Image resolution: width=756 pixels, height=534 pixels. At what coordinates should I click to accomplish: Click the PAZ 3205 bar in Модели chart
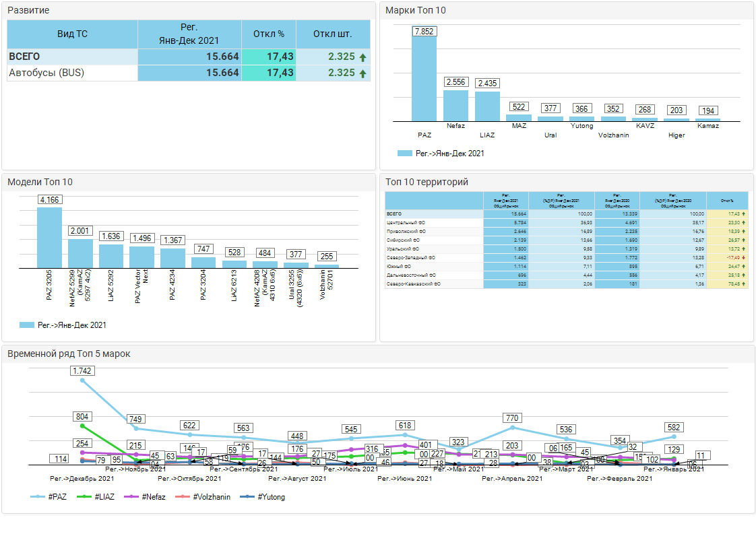point(49,238)
